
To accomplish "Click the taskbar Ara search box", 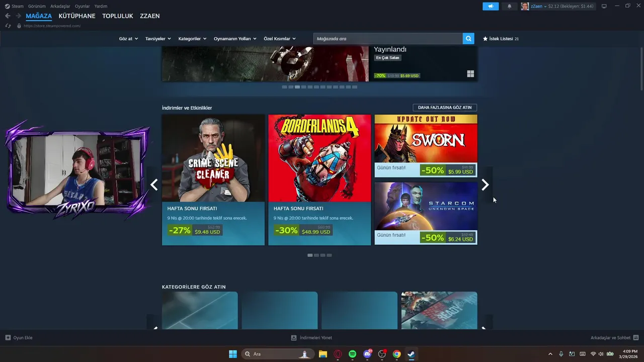I will [x=277, y=354].
